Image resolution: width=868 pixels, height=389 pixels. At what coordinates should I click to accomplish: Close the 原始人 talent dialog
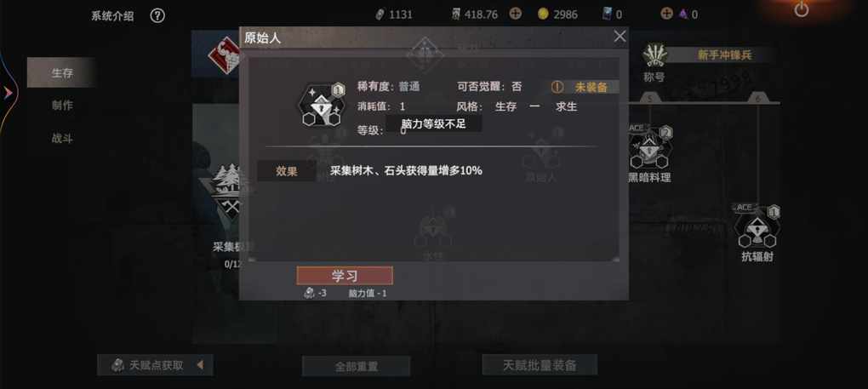coord(620,37)
